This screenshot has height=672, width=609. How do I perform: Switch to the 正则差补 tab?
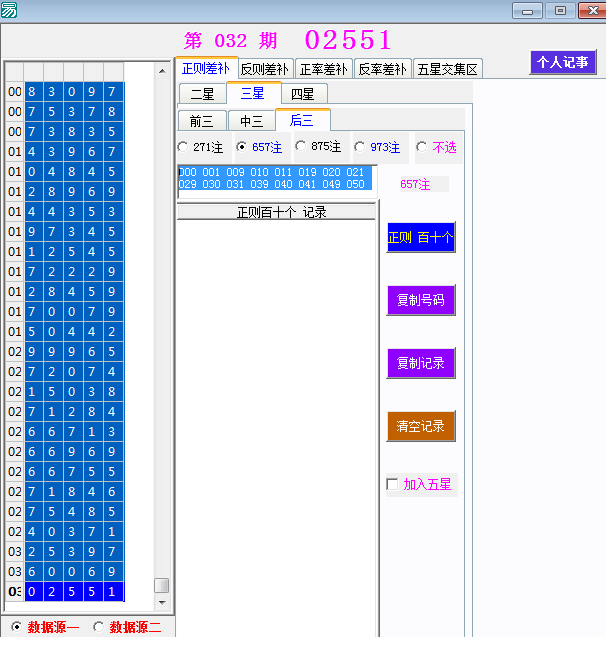point(206,69)
